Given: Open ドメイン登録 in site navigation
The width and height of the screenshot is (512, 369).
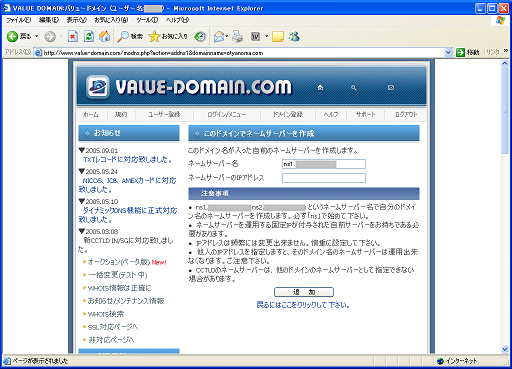Looking at the screenshot, I should [288, 114].
